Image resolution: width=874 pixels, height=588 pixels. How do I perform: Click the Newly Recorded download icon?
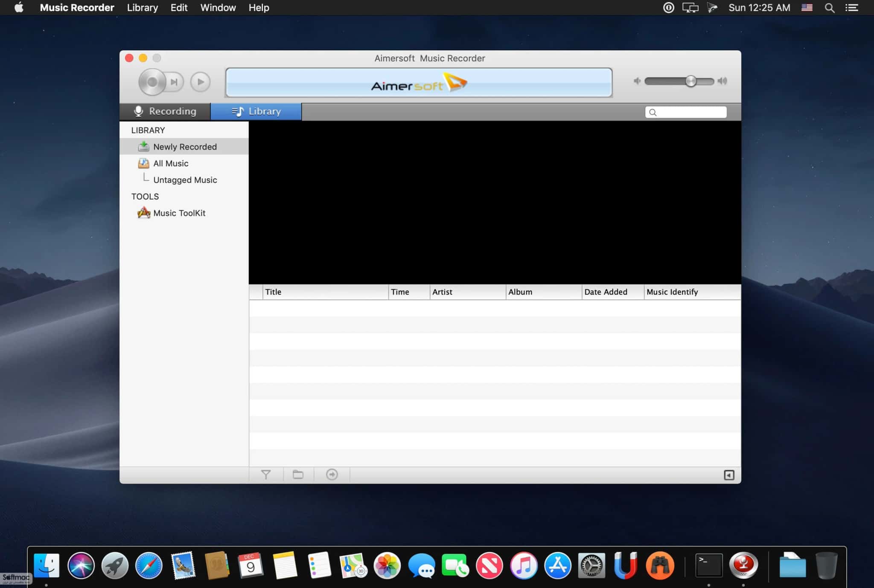pyautogui.click(x=143, y=146)
